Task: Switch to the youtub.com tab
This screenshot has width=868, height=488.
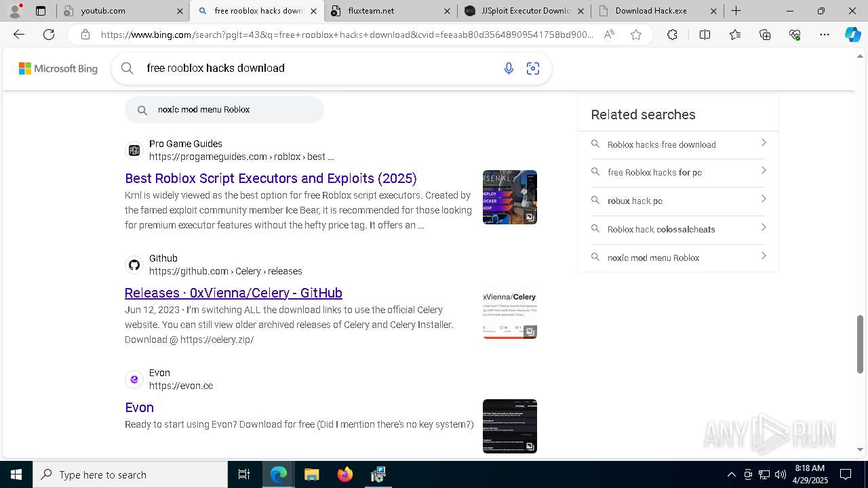Action: (x=122, y=11)
